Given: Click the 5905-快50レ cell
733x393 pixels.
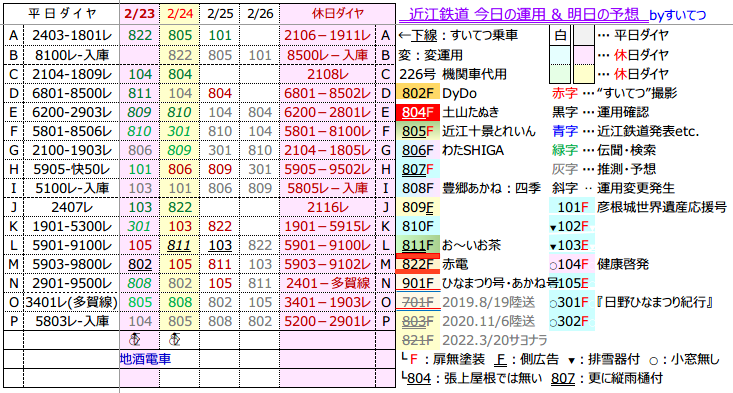Looking at the screenshot, I should coord(72,169).
